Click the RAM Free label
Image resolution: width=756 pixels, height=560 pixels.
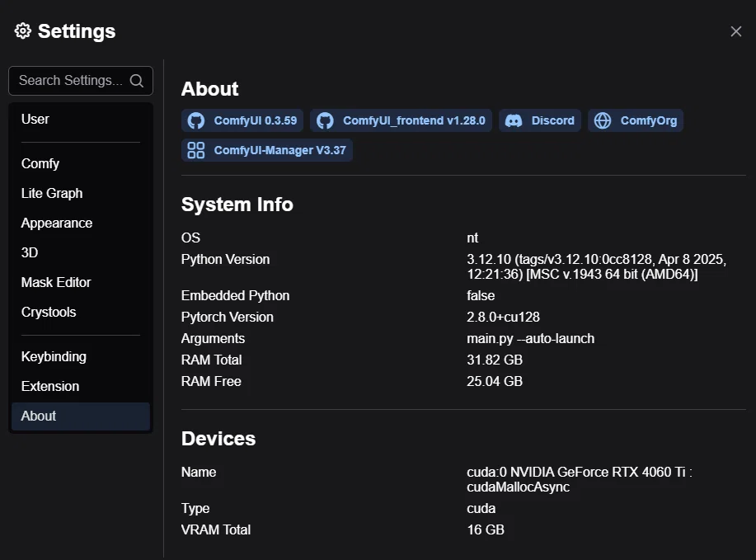(x=211, y=382)
